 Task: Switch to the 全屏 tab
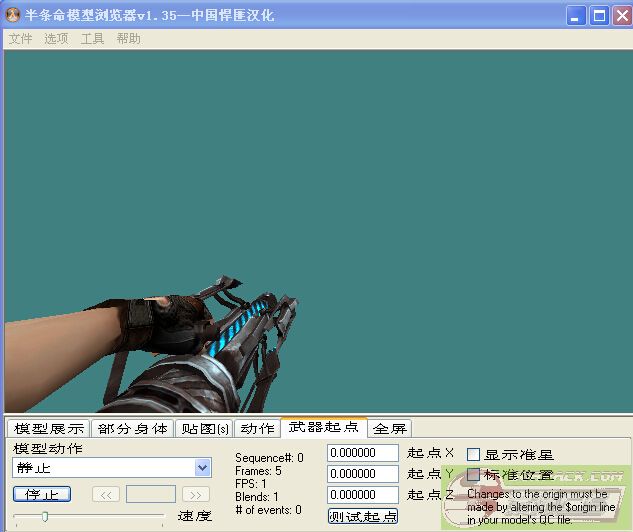pos(389,428)
